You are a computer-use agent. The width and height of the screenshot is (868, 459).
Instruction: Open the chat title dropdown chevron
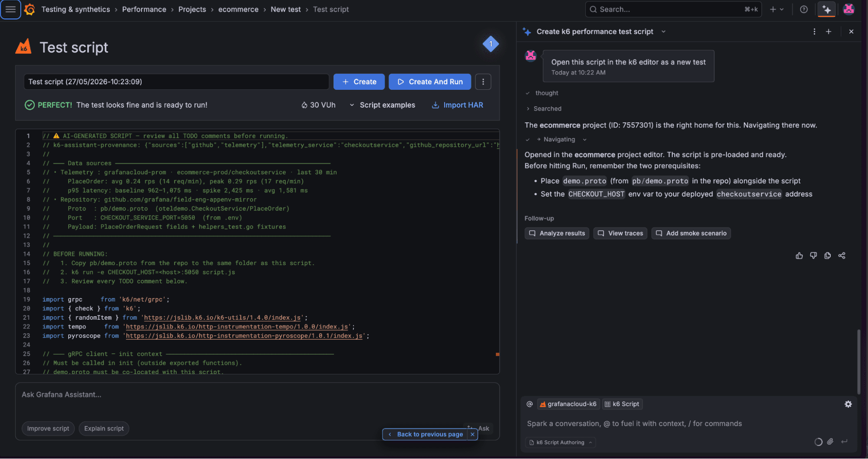(663, 32)
